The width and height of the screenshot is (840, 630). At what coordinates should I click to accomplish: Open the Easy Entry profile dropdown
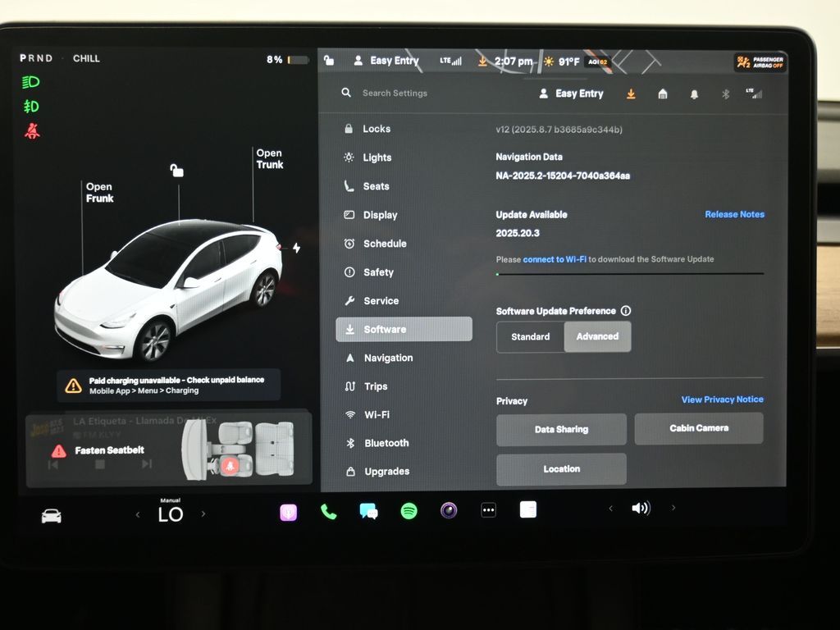[x=571, y=94]
